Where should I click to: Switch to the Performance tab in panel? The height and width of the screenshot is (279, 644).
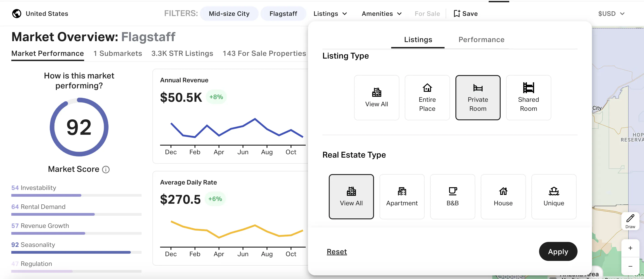coord(481,40)
